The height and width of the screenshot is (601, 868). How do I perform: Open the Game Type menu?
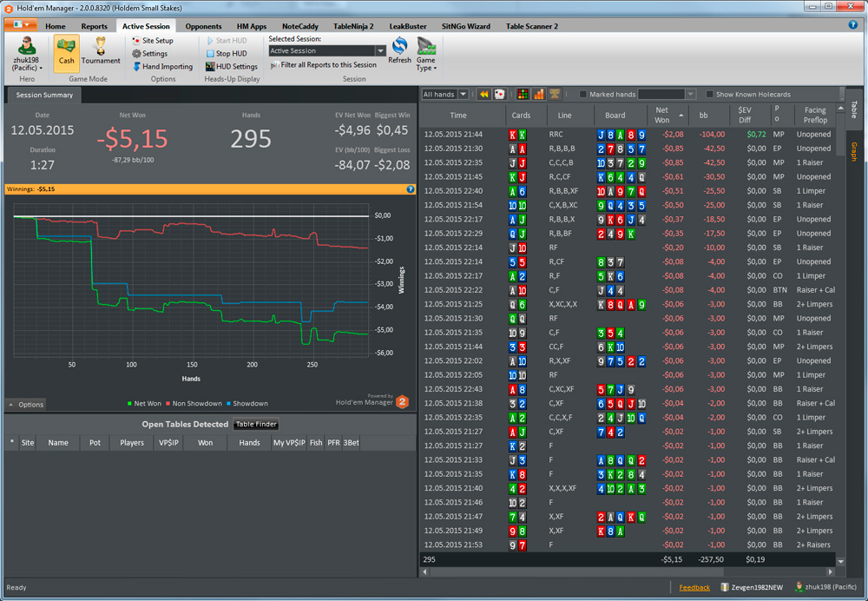426,54
